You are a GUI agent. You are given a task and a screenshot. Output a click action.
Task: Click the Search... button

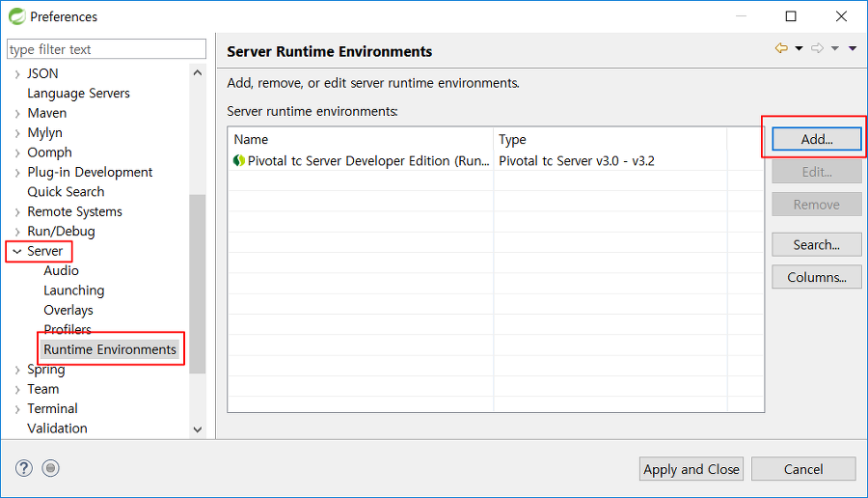[x=817, y=244]
